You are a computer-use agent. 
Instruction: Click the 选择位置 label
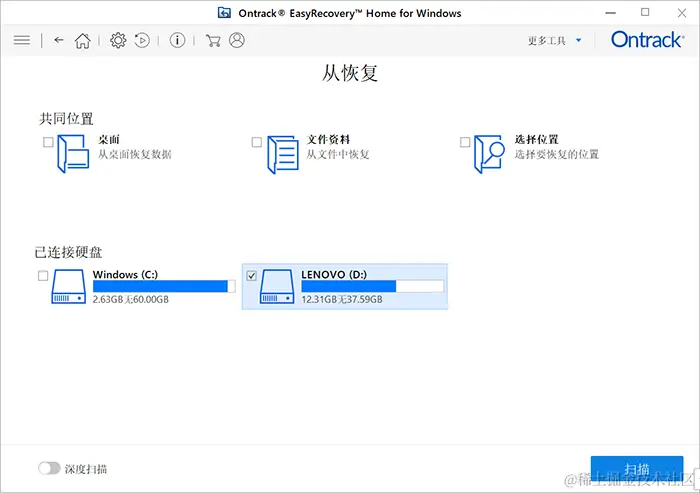pos(537,139)
